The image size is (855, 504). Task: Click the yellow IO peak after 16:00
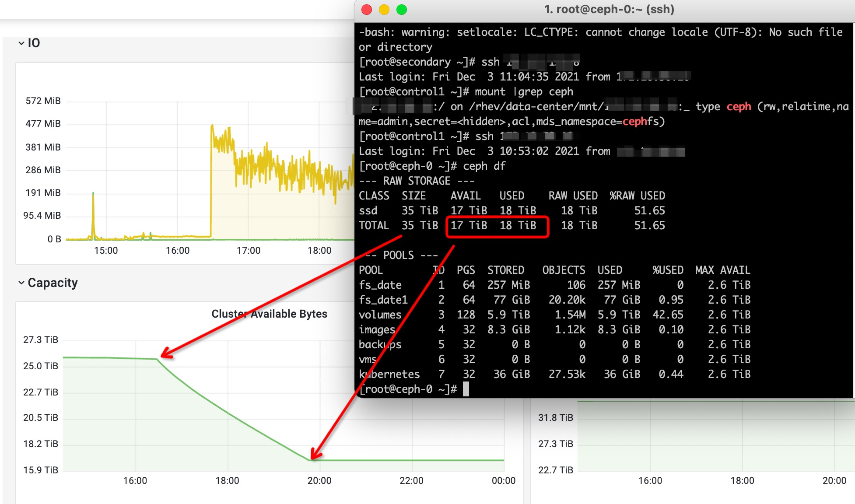coord(212,127)
